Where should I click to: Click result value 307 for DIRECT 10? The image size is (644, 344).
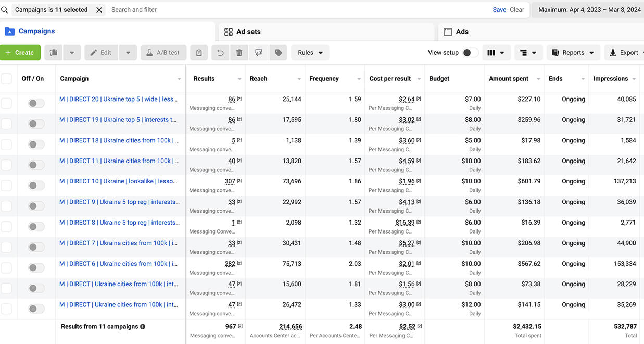click(x=230, y=181)
